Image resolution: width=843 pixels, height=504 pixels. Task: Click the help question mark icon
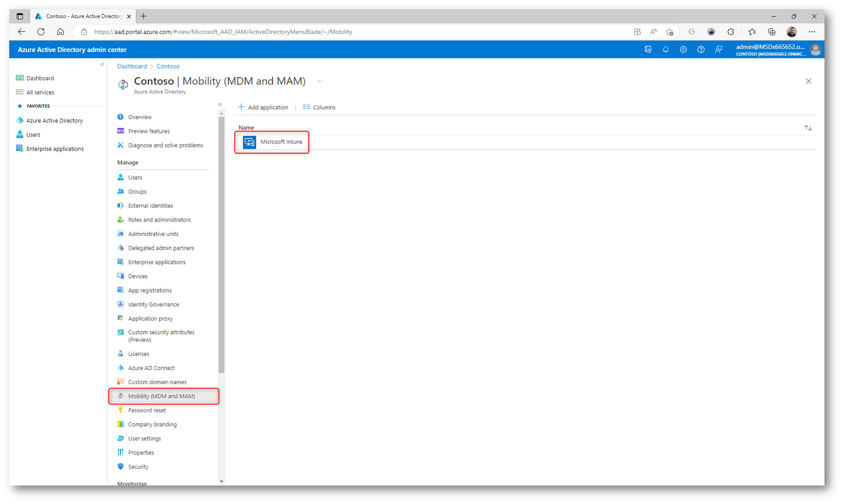pos(701,50)
